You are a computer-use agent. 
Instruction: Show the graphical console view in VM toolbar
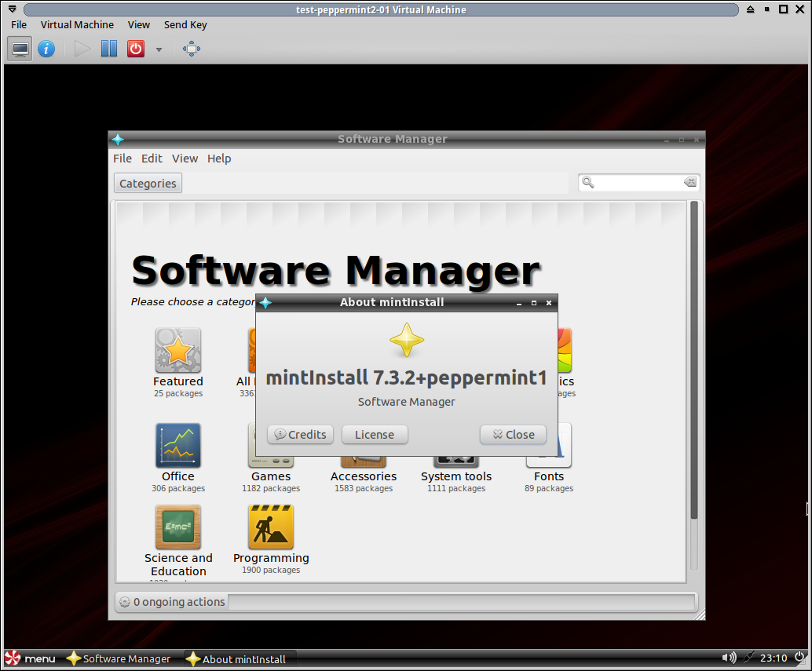click(x=20, y=49)
